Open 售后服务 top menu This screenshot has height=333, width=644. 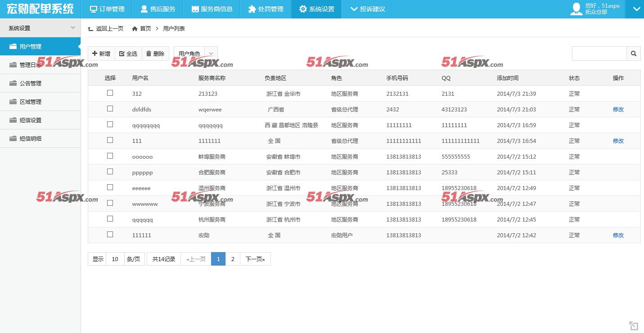(x=158, y=9)
